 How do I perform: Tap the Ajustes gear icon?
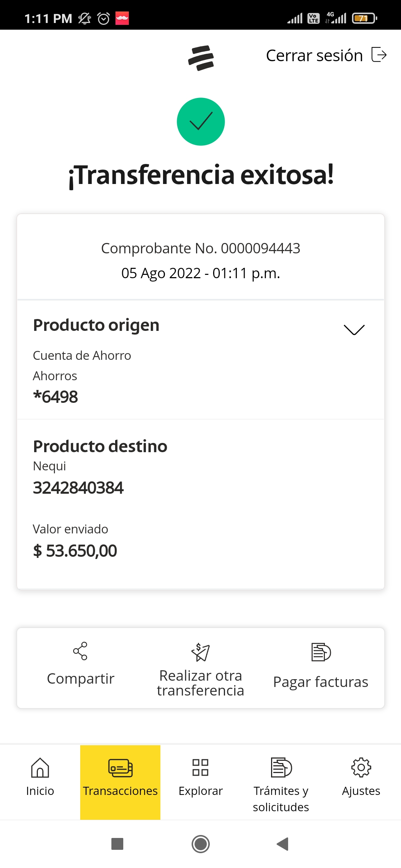pyautogui.click(x=361, y=767)
